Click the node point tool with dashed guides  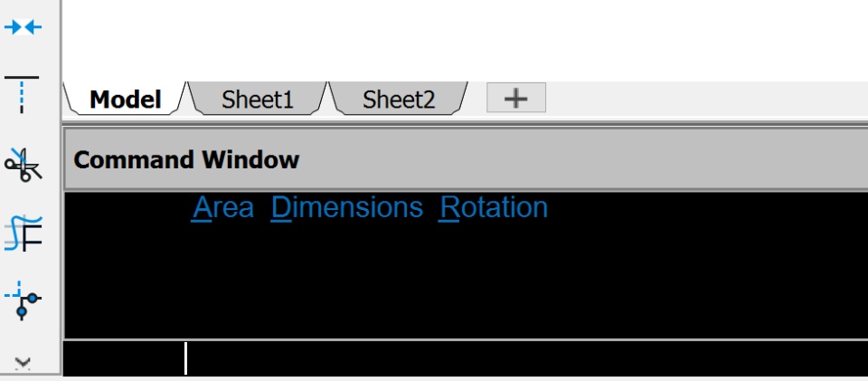[x=24, y=301]
